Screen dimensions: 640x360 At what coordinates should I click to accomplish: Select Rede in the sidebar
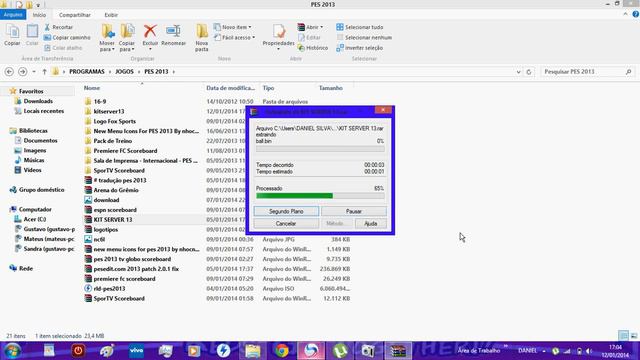click(26, 269)
